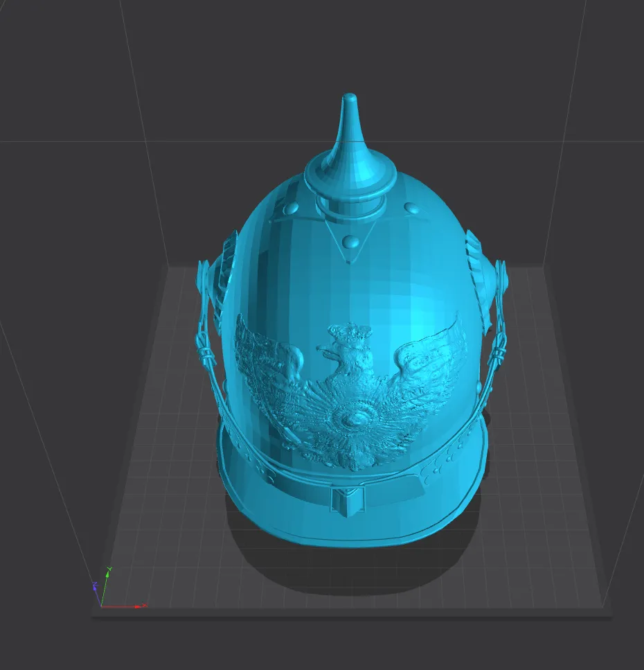Click the knot on the right chin strap
The image size is (644, 670).
(x=498, y=354)
